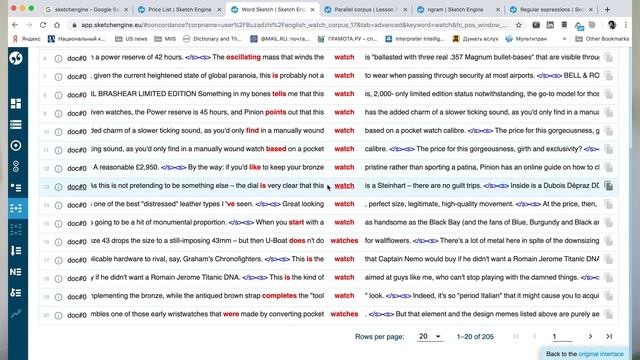Open the Dashboard grid icon in sidebar

[16, 104]
